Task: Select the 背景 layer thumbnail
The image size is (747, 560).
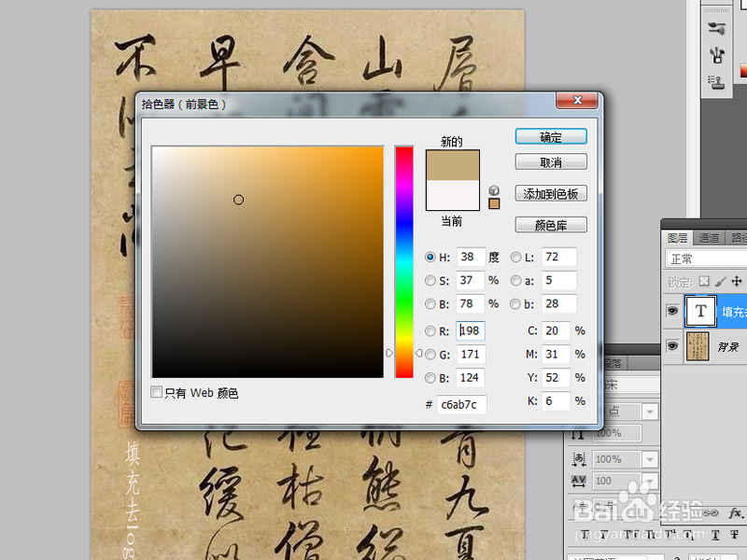Action: coord(698,346)
